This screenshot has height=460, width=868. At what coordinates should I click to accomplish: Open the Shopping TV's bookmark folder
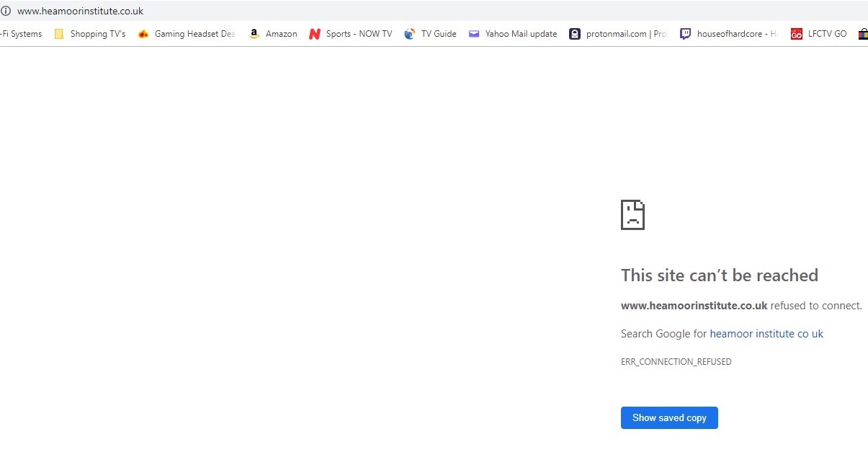[90, 34]
